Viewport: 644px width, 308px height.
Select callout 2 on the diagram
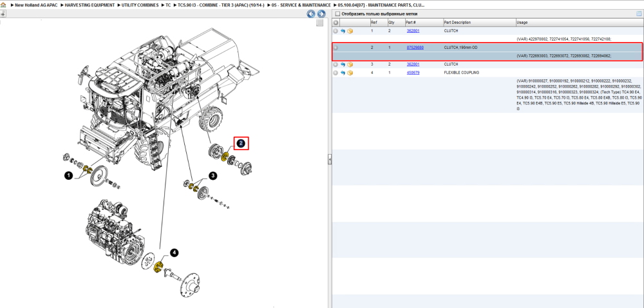click(x=241, y=143)
